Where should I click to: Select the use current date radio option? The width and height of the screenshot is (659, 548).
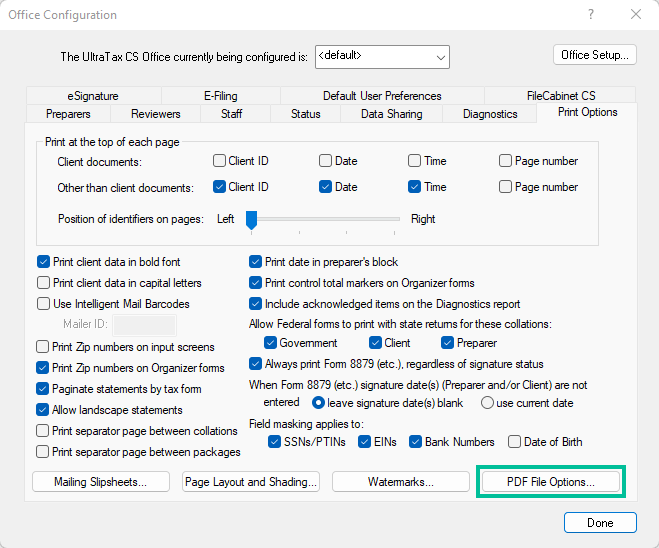[x=488, y=403]
